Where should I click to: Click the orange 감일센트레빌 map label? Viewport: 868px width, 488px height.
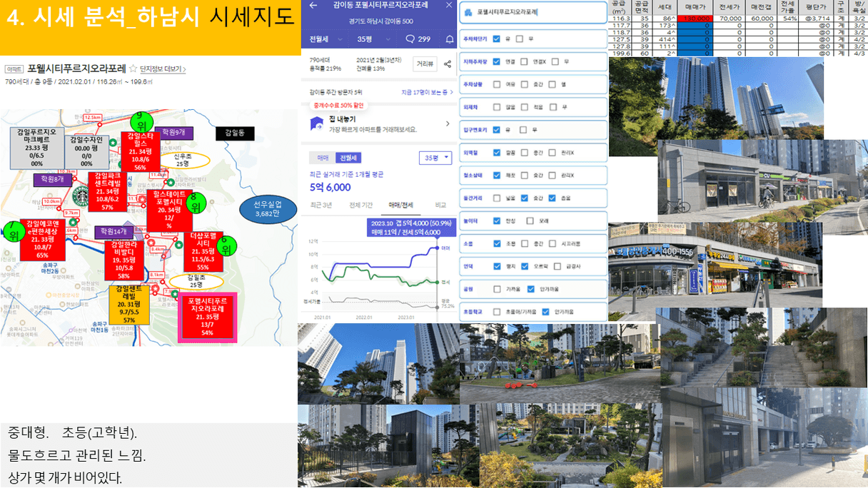point(128,304)
